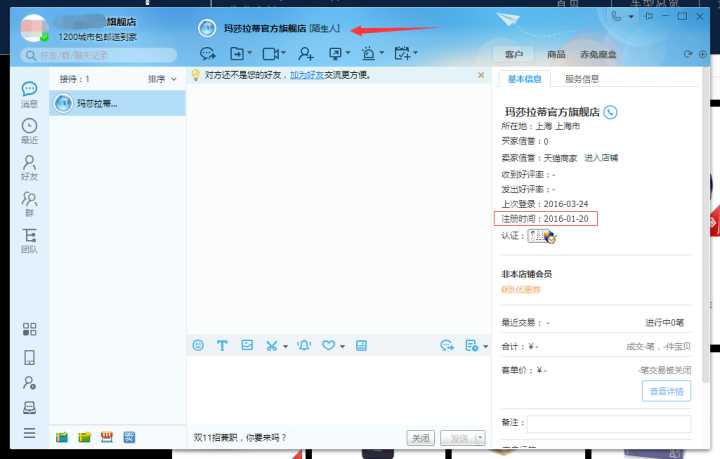This screenshot has width=720, height=459.
Task: Open the send button options arrow
Action: click(481, 438)
